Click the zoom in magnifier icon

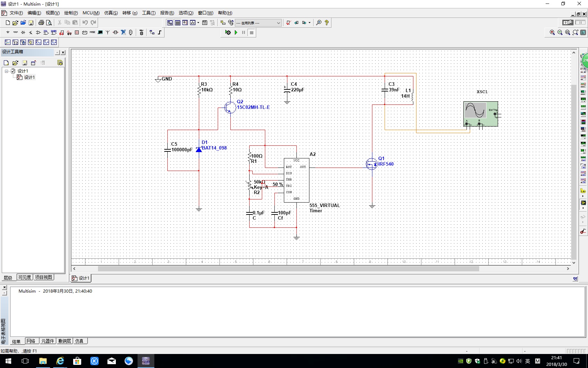coord(552,33)
